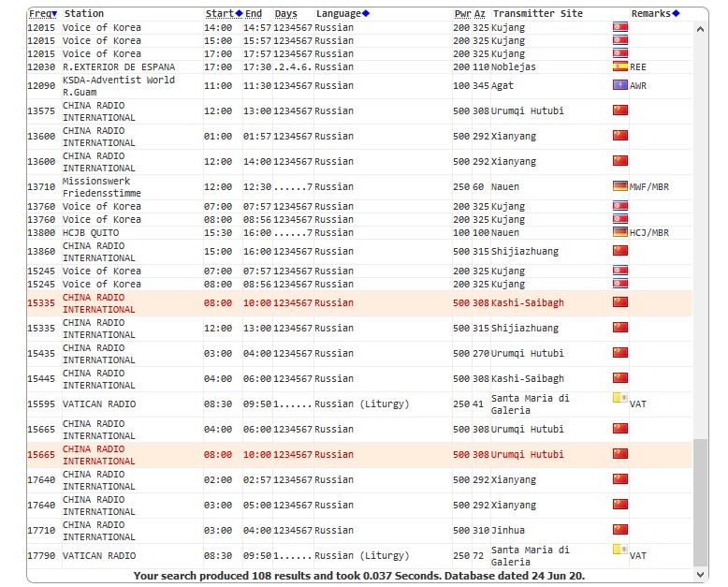Click frequency 13575
This screenshot has height=587, width=728.
coord(41,111)
